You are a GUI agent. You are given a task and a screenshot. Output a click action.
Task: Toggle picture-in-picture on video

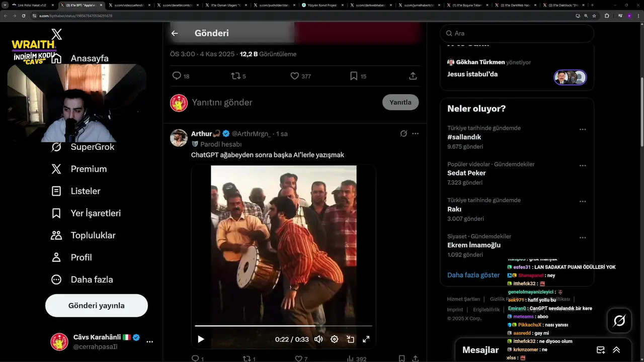point(351,339)
